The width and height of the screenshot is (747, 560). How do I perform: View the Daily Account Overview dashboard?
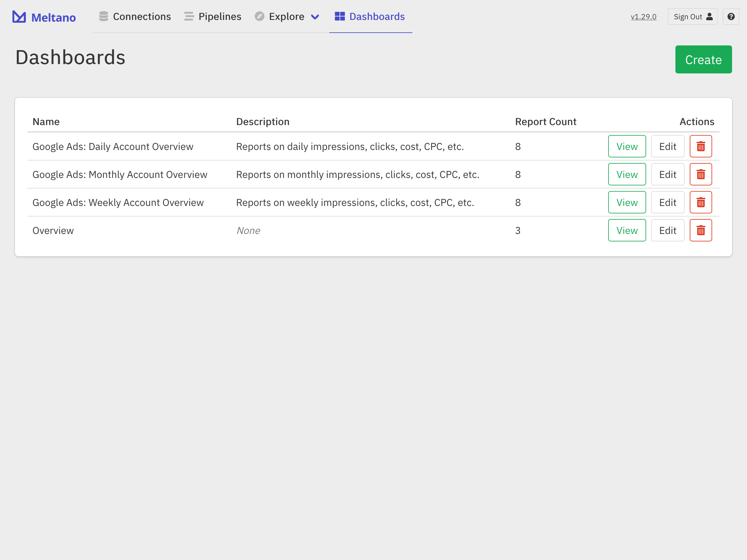pyautogui.click(x=627, y=147)
